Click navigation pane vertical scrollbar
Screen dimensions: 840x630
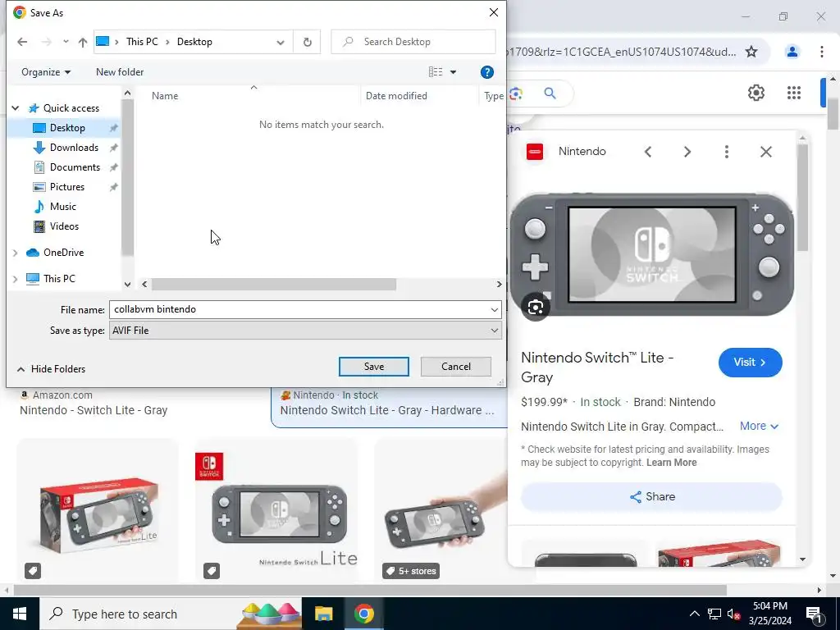[127, 177]
